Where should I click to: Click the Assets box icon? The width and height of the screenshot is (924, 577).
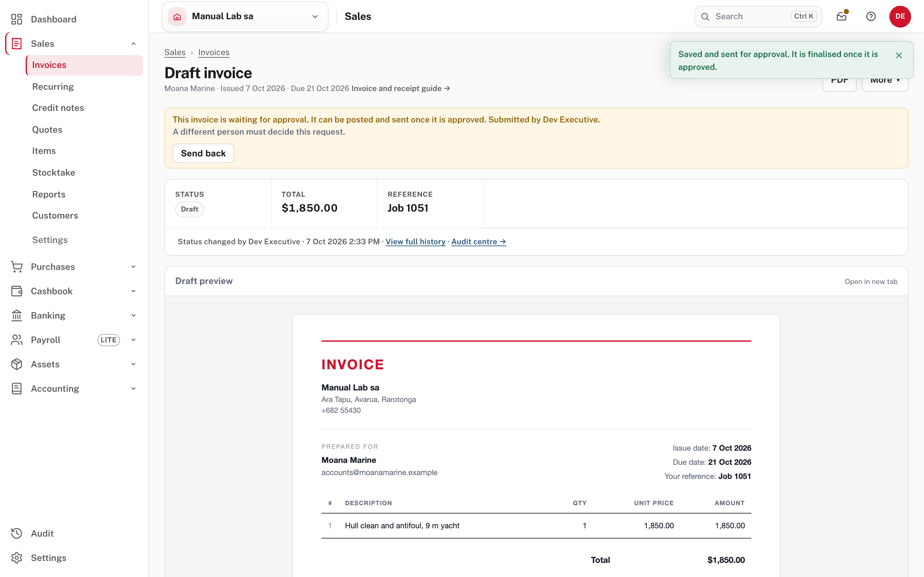[16, 364]
